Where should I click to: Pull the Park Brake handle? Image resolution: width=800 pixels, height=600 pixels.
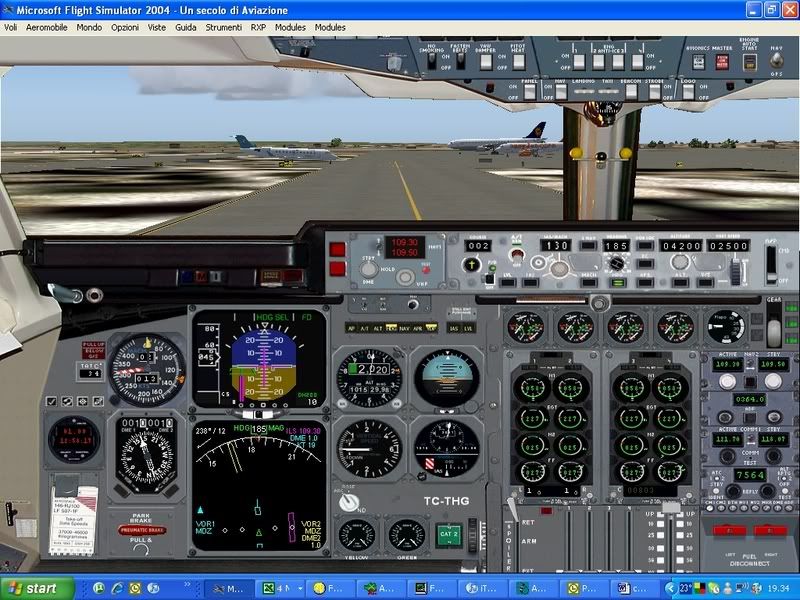point(142,531)
